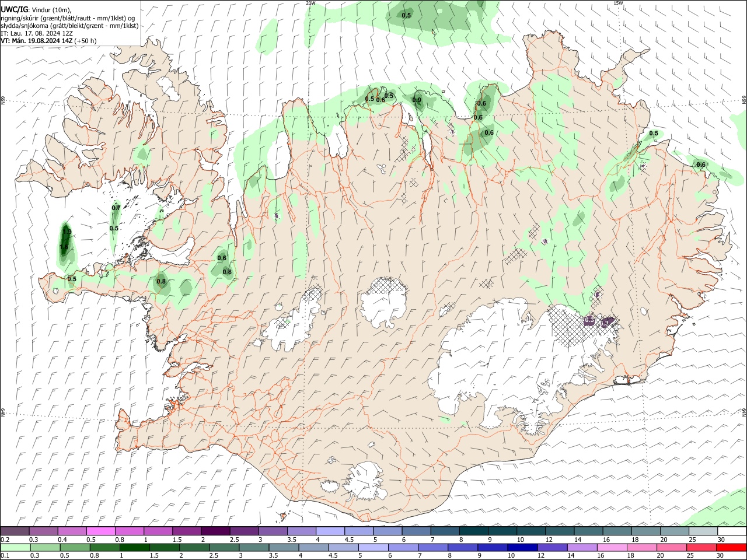
Task: Pick the darkest purple swatch in the top legend row
Action: coord(215,531)
